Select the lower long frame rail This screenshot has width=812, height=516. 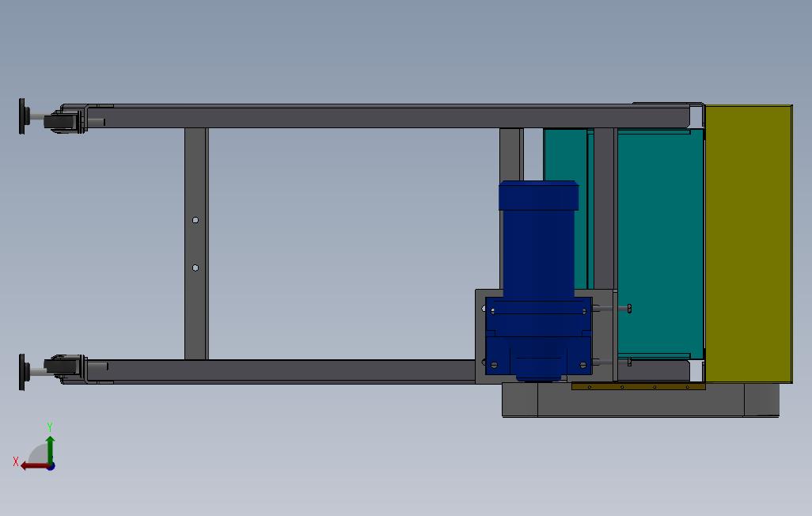tap(283, 371)
